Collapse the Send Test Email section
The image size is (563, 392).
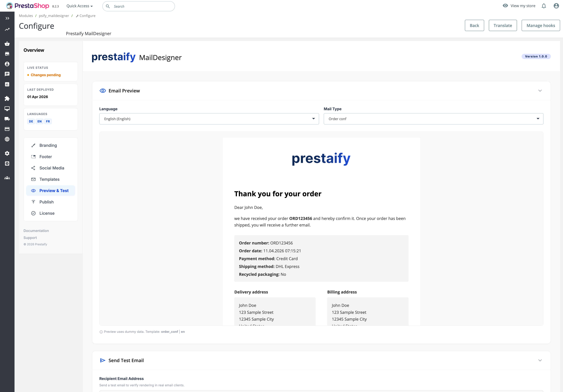point(540,360)
